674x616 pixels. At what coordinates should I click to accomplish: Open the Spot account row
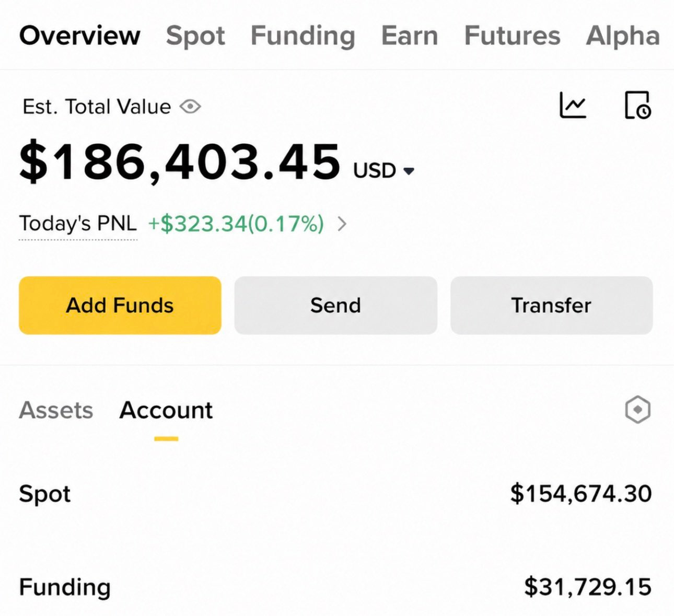(335, 494)
